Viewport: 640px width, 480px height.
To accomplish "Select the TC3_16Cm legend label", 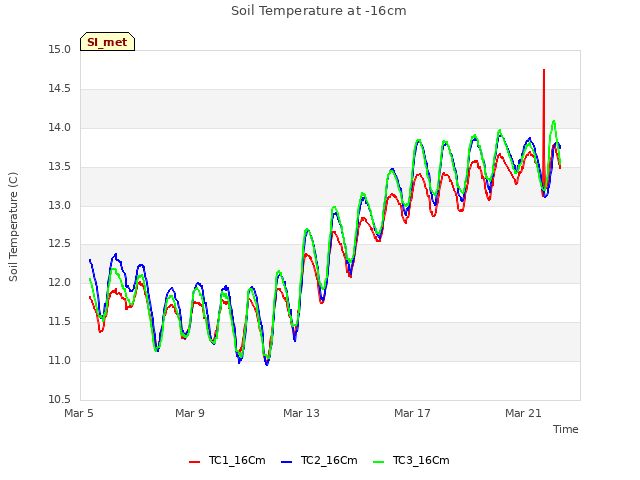I will tap(421, 460).
